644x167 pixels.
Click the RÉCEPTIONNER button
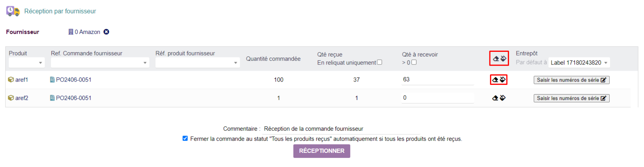click(x=322, y=151)
